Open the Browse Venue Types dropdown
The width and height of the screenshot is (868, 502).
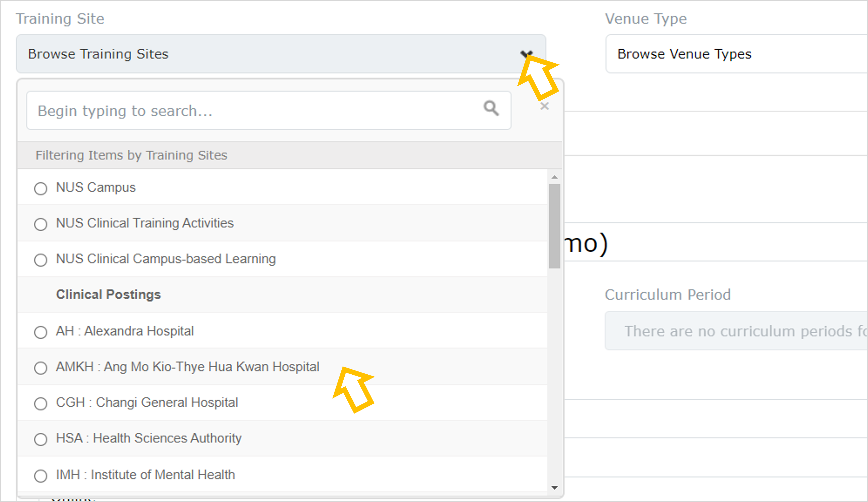coord(736,54)
